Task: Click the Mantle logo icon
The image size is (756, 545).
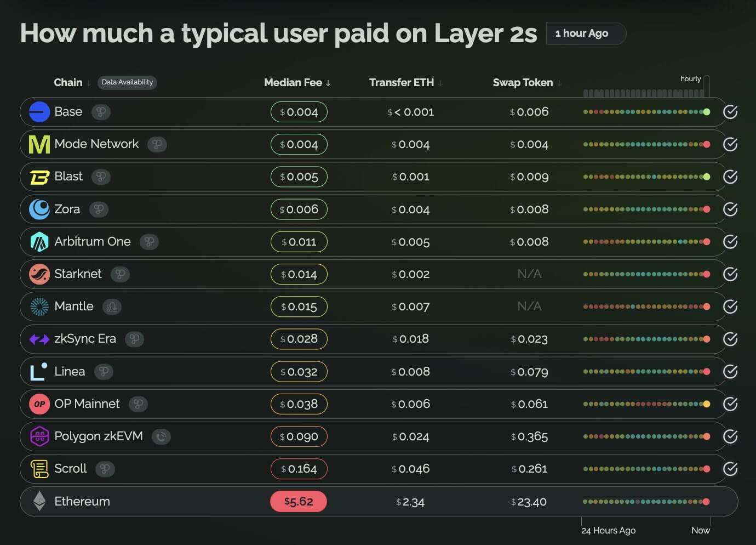Action: point(39,306)
